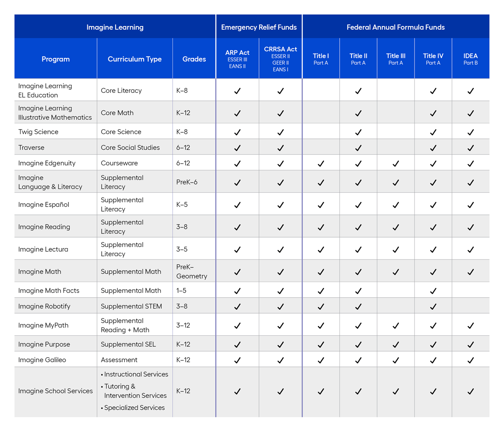Screen dimensions: 504x434
Task: Click the Supplemental STEM cell
Action: point(135,306)
